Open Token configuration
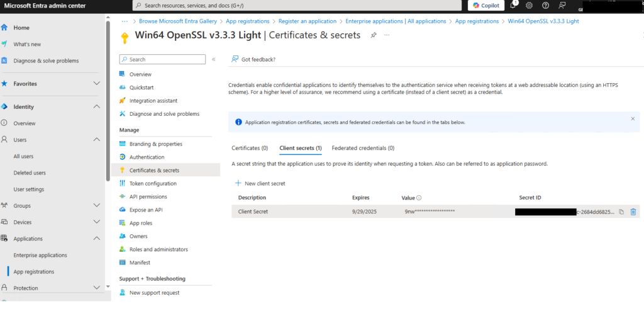Viewport: 644px width, 323px height. (x=153, y=183)
